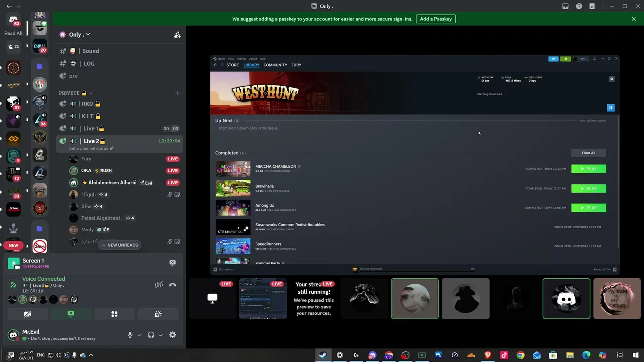Dismiss the passkey suggestion banner

[634, 19]
